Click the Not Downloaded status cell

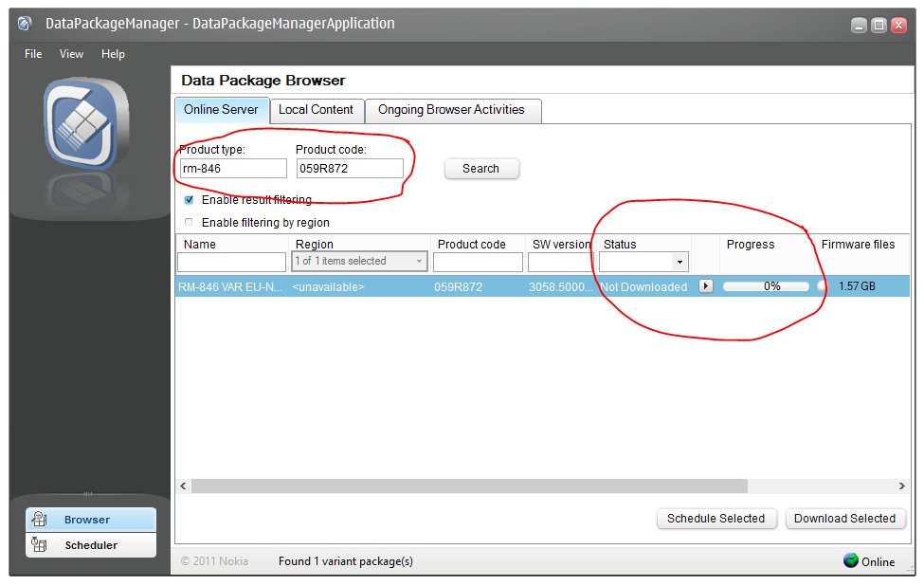tap(643, 287)
